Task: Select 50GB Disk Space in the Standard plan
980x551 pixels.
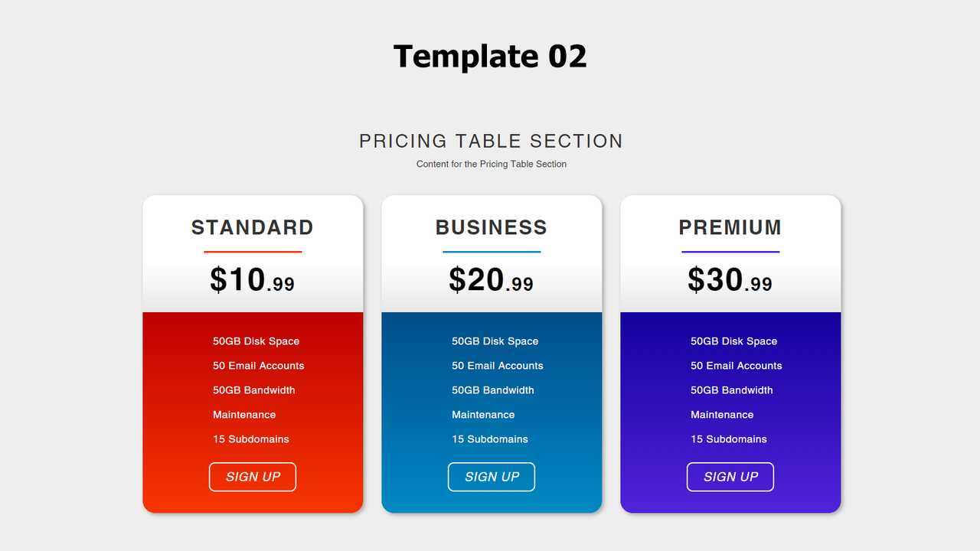Action: click(256, 341)
